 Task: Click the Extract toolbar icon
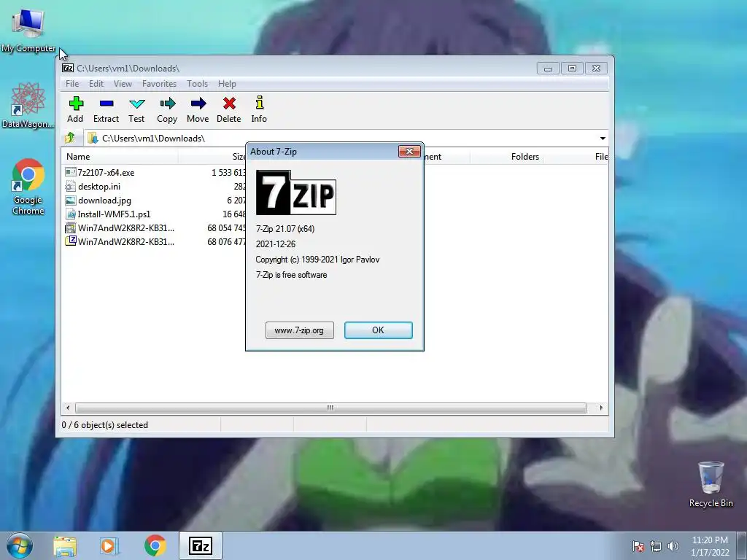coord(106,109)
